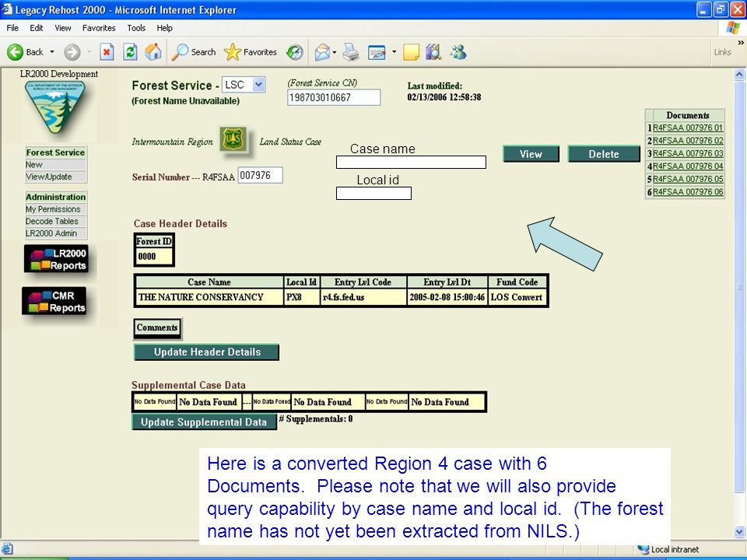Open Favorites star button
Viewport: 747px width, 560px height.
pyautogui.click(x=251, y=52)
